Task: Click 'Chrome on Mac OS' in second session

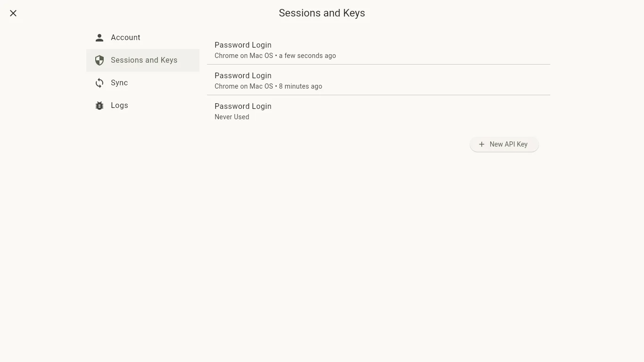Action: (x=244, y=86)
